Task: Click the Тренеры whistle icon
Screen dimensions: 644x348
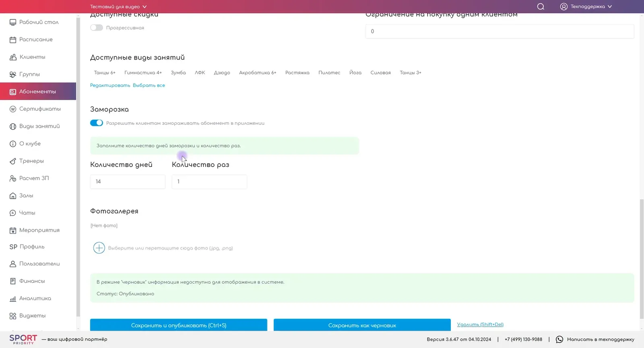Action: [x=13, y=161]
